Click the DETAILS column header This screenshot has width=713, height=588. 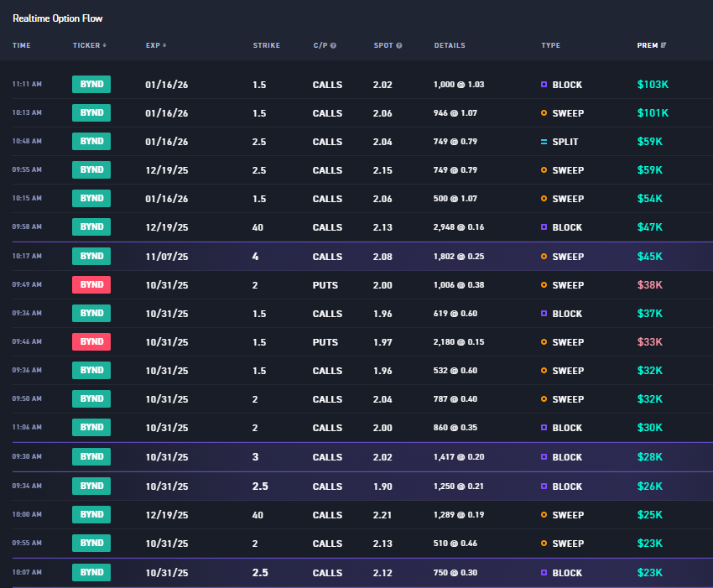(450, 45)
